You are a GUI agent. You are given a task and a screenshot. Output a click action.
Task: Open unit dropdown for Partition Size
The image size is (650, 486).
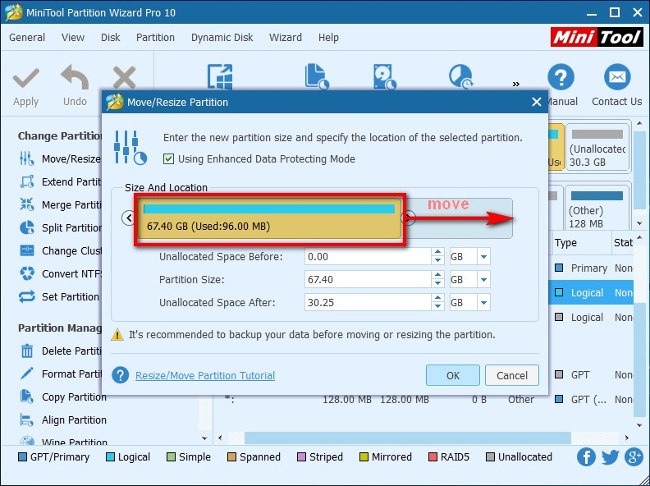tap(484, 279)
